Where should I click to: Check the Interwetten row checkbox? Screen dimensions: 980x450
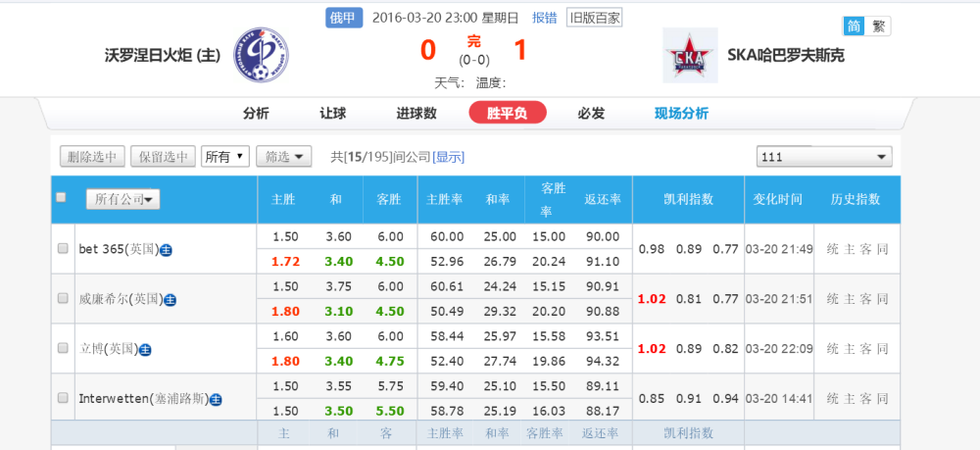point(63,397)
